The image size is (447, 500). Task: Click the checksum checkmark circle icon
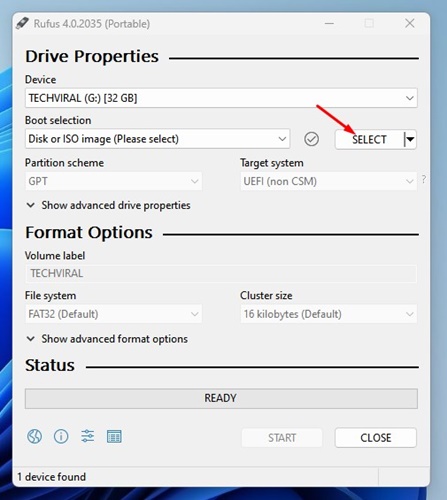pos(311,139)
